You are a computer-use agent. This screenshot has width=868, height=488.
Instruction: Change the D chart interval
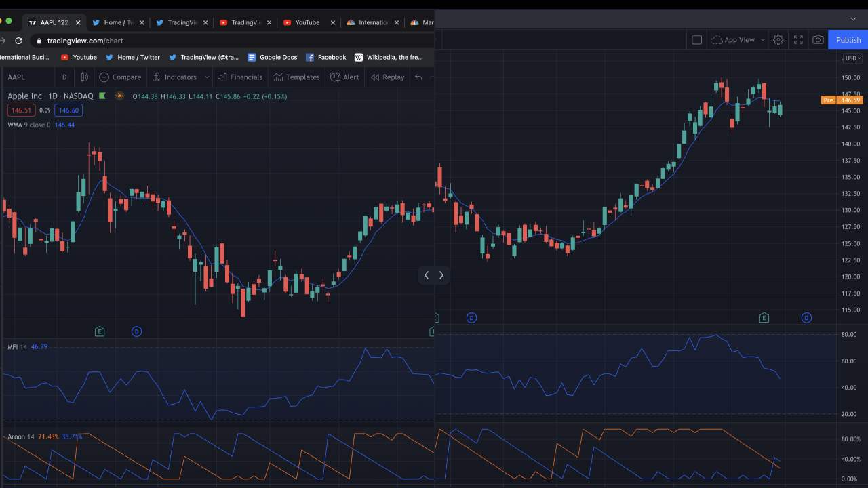pos(64,77)
